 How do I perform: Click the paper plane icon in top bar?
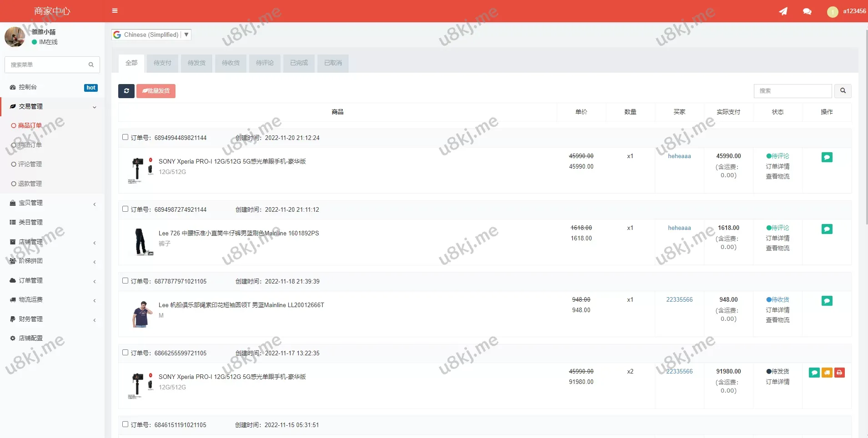[x=783, y=11]
